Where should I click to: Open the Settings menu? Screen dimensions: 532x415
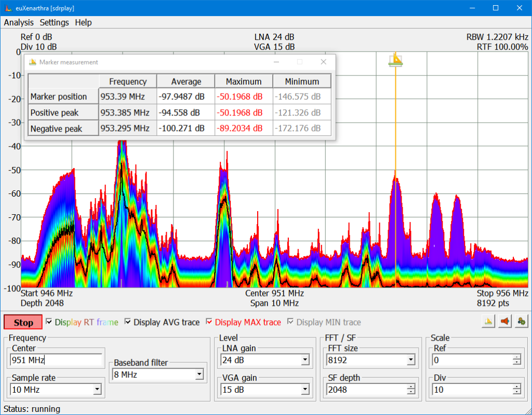tap(54, 22)
